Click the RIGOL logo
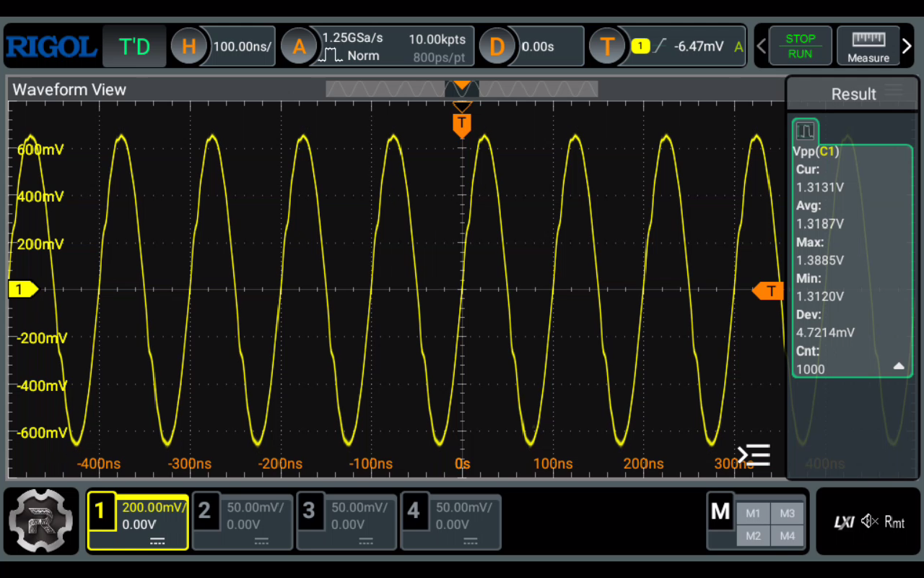This screenshot has width=924, height=578. [51, 47]
